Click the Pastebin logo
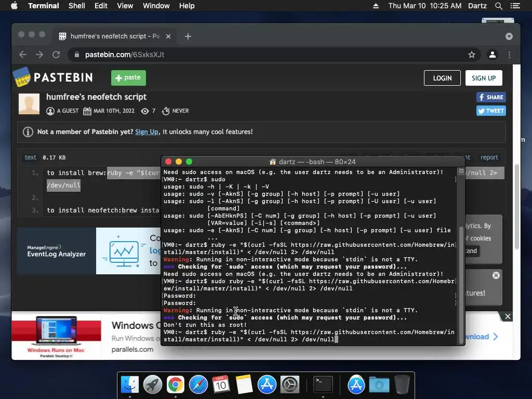The height and width of the screenshot is (399, 532). tap(53, 77)
